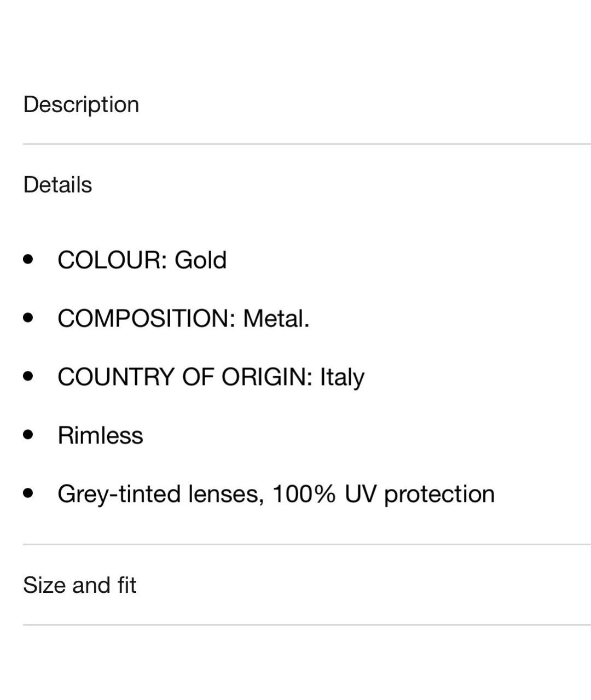Click the Rimless list item
This screenshot has height=700, width=591.
100,436
